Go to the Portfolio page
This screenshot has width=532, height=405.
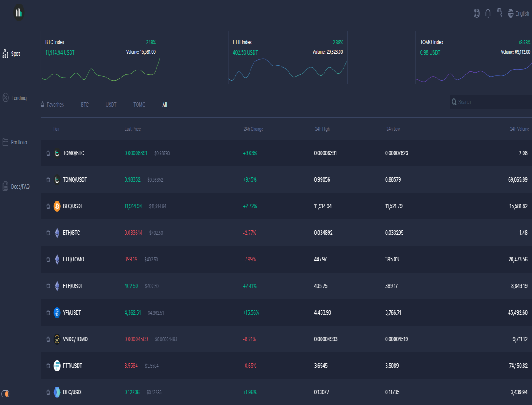(14, 142)
